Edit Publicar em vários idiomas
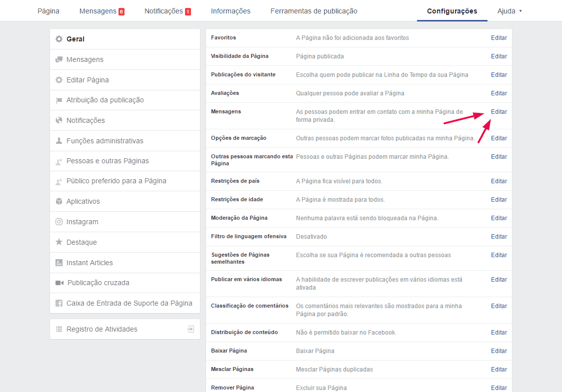The width and height of the screenshot is (562, 392). (x=499, y=280)
